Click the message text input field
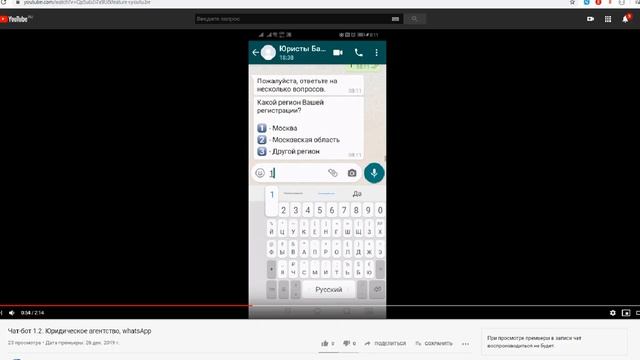 coord(297,173)
